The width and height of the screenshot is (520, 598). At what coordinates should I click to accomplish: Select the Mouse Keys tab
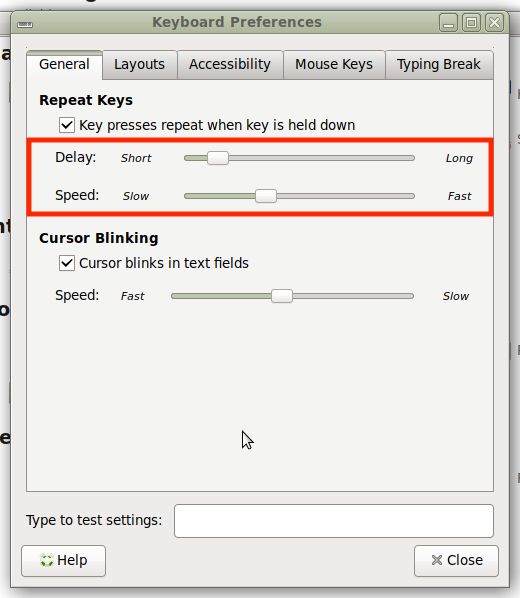tap(334, 65)
